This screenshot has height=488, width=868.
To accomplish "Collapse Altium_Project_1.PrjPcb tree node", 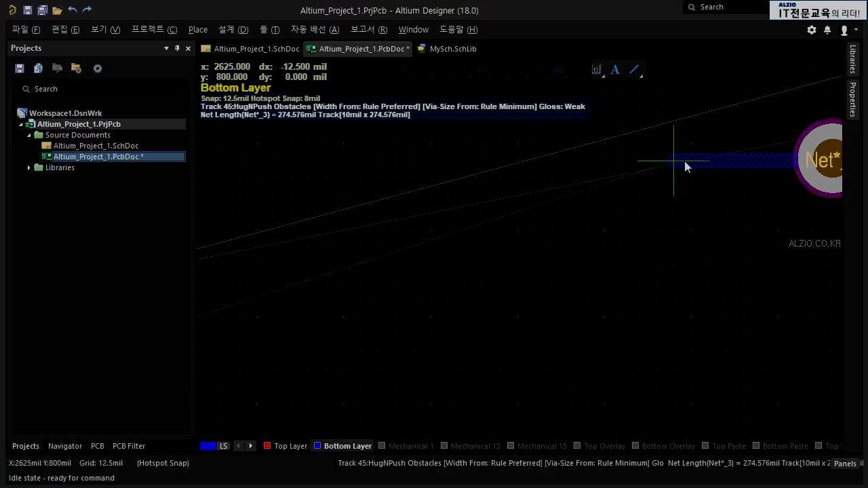I will pyautogui.click(x=20, y=124).
